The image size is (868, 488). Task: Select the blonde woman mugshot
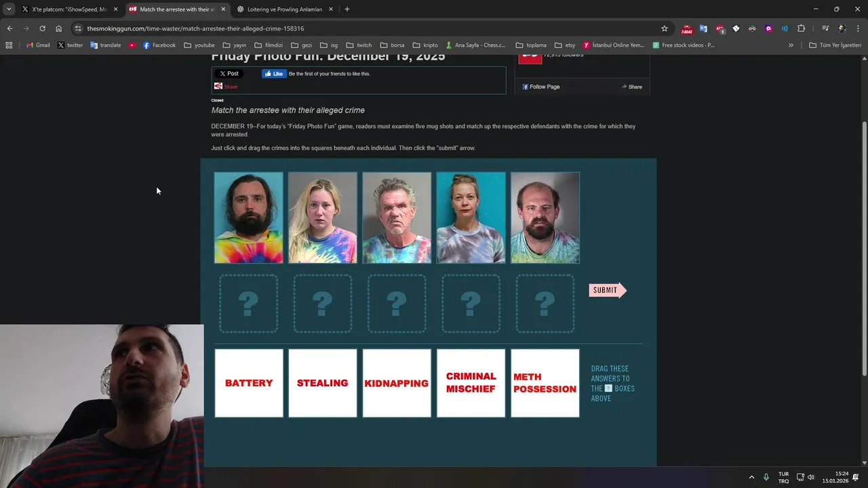pyautogui.click(x=323, y=218)
